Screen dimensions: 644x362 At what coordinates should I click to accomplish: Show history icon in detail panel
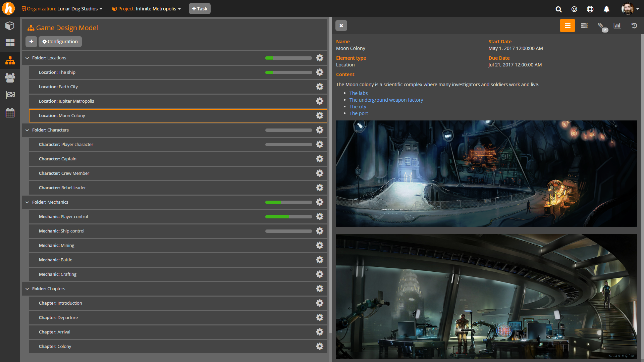pos(634,25)
